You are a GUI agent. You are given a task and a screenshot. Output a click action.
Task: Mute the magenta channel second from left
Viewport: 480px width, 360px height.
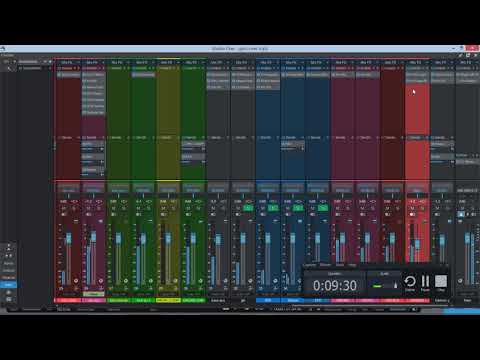[89, 208]
